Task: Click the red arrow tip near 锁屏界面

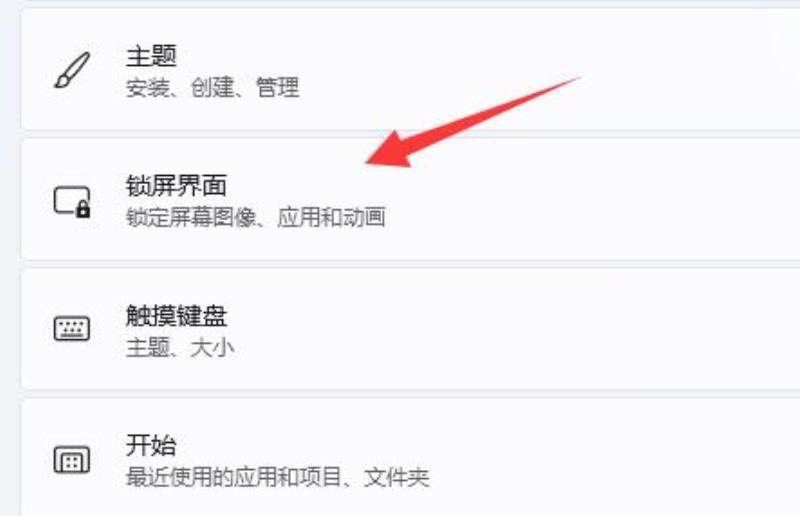Action: pos(370,162)
